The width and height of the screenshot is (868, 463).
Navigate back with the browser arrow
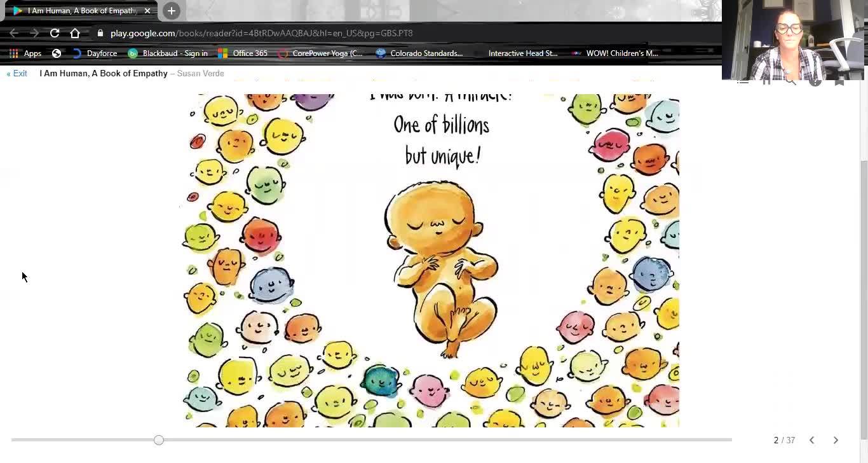[x=14, y=33]
